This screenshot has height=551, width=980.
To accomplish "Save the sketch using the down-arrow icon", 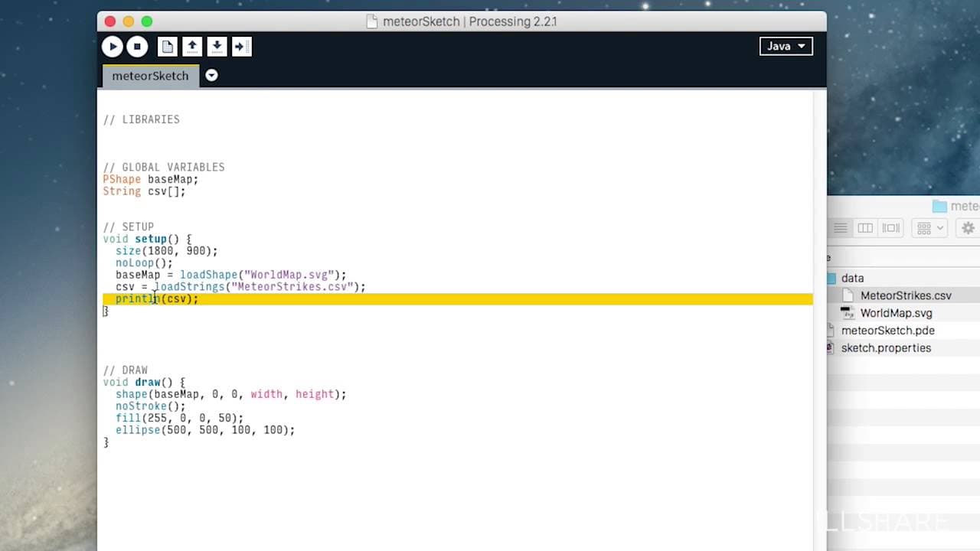I will (x=217, y=47).
